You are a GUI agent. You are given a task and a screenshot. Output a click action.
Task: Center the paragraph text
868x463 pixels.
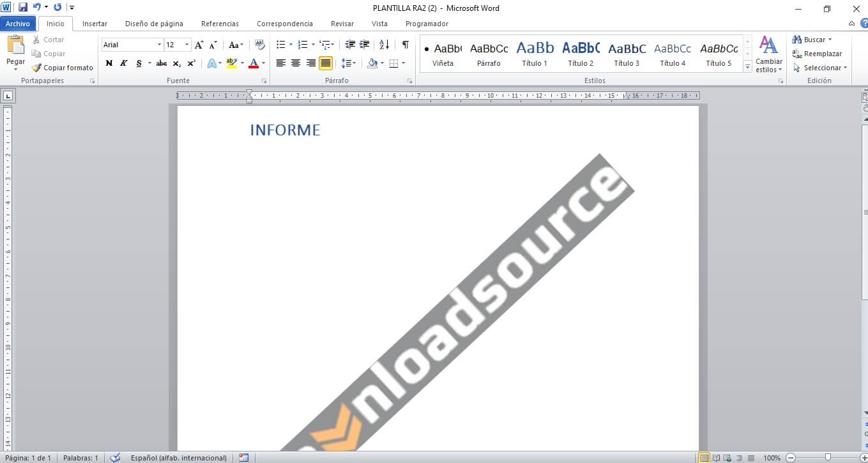296,63
